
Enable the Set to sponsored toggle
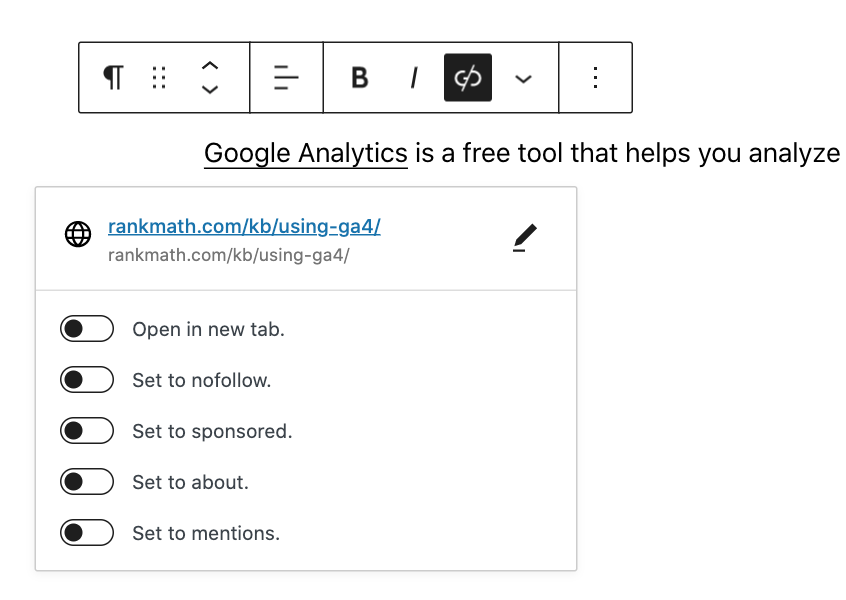87,431
